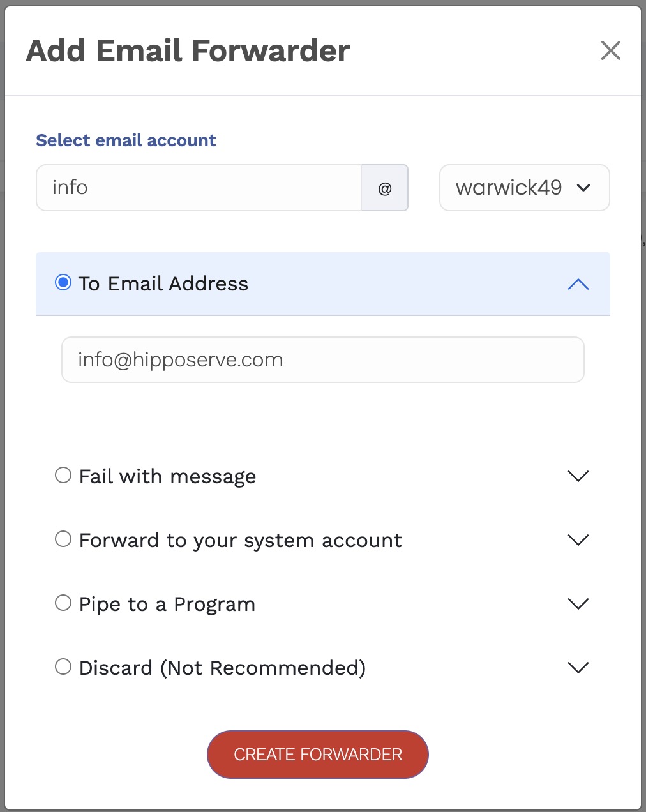This screenshot has width=646, height=812.
Task: Expand Forward to your system account chevron
Action: pos(578,540)
